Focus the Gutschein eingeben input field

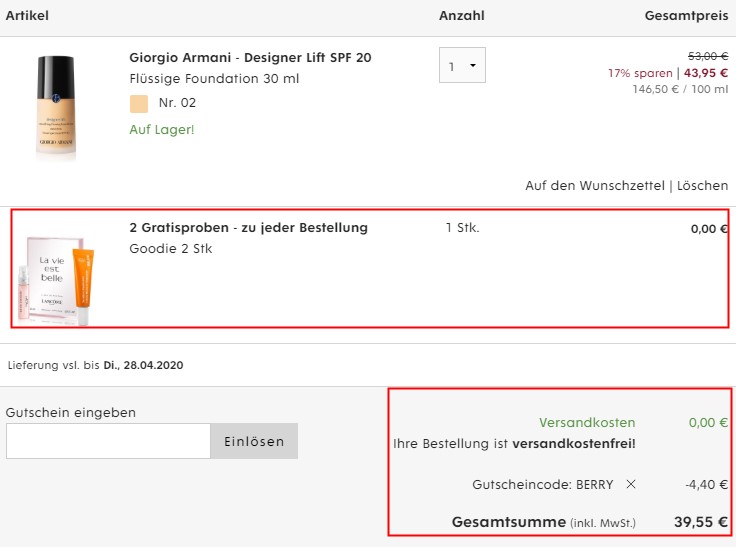108,441
